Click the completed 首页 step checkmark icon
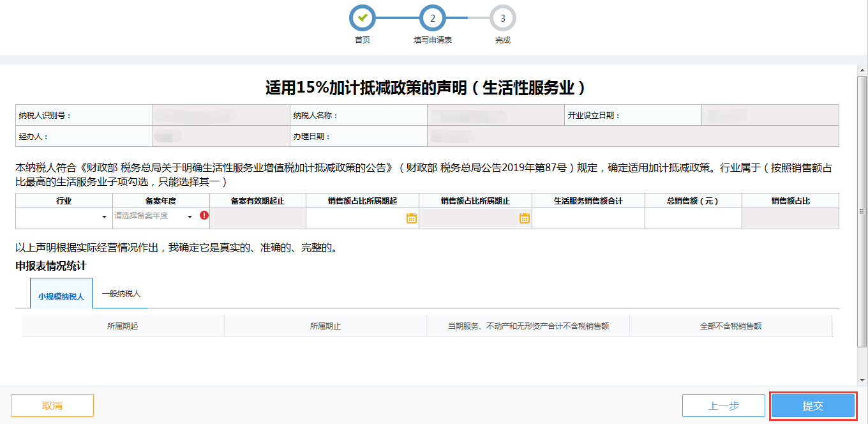 coord(363,18)
